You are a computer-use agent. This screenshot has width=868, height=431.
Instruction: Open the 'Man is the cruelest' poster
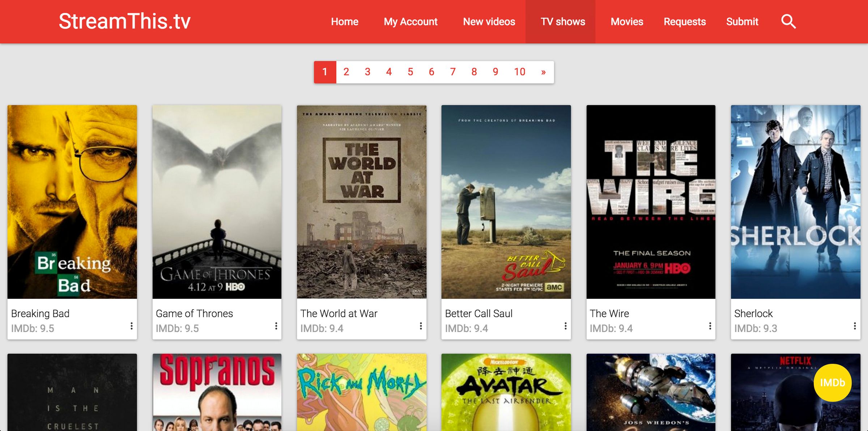pyautogui.click(x=72, y=392)
